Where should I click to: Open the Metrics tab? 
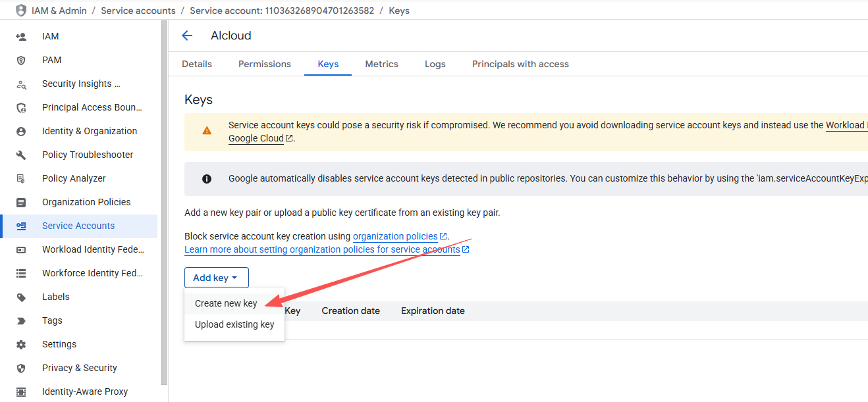[x=381, y=64]
